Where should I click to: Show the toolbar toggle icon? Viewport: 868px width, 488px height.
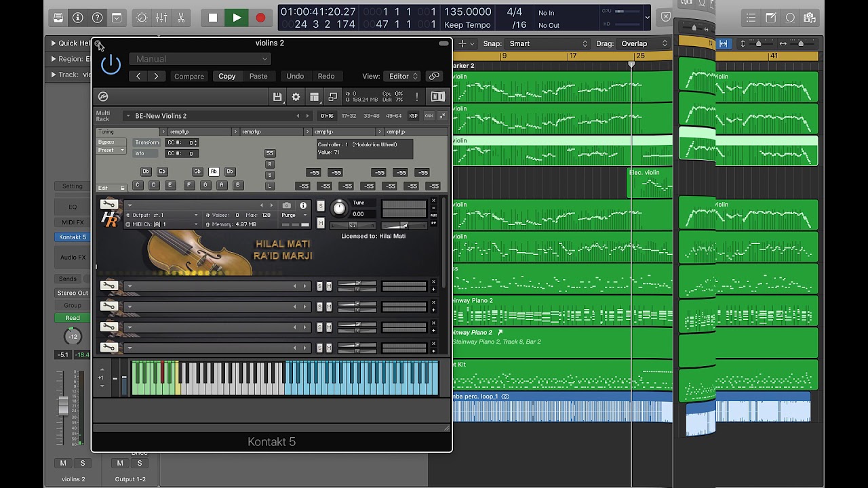117,18
